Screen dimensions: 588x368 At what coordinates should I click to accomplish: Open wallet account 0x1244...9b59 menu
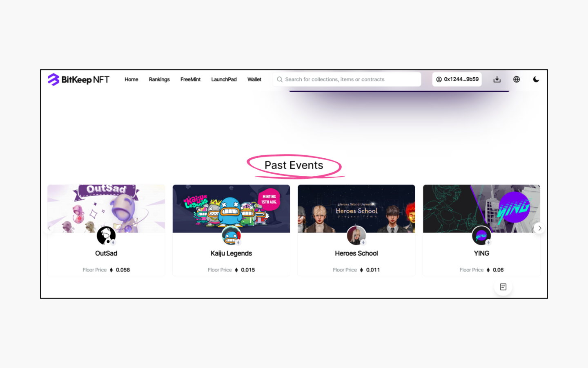pos(457,79)
